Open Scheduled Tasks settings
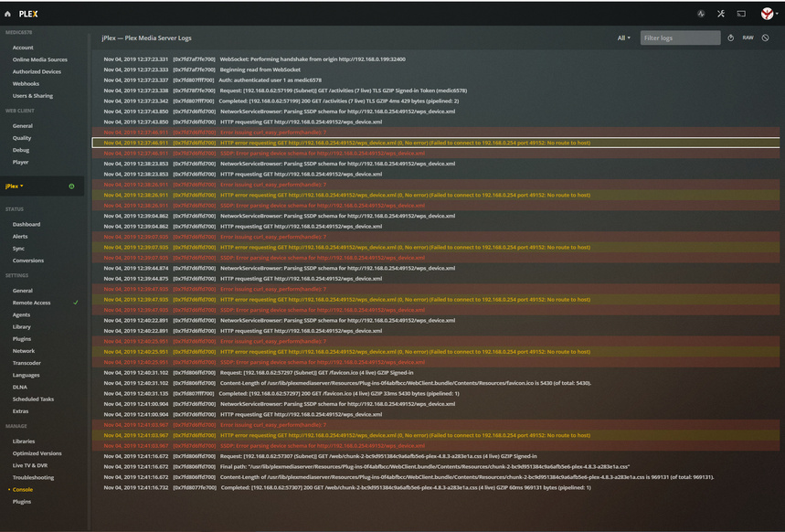The height and width of the screenshot is (532, 785). pyautogui.click(x=33, y=399)
